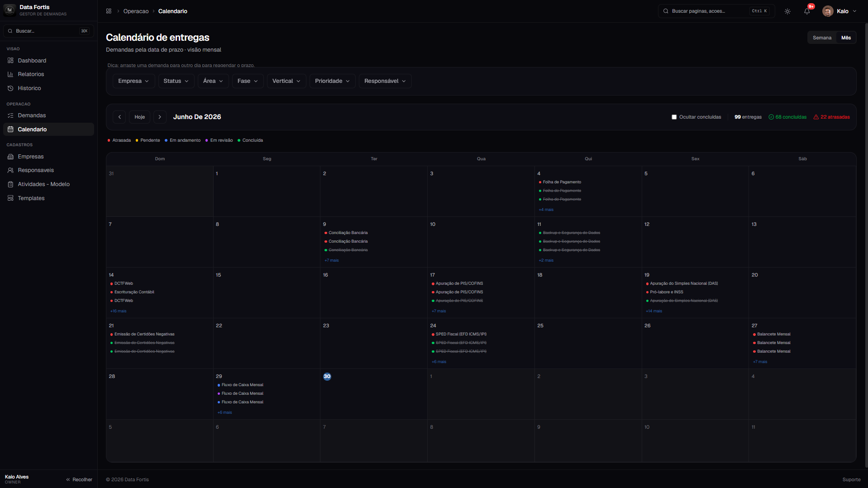This screenshot has width=868, height=488.
Task: Click the Hoje button
Action: 139,117
